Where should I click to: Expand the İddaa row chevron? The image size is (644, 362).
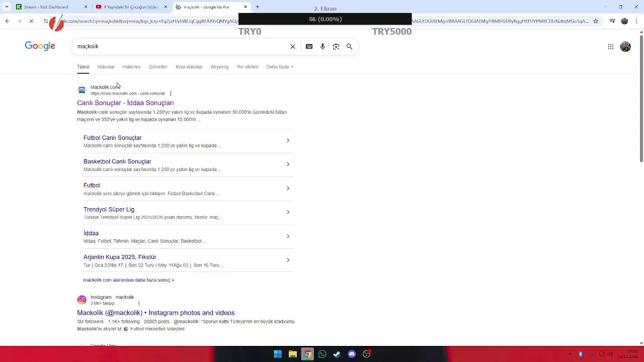pyautogui.click(x=288, y=236)
